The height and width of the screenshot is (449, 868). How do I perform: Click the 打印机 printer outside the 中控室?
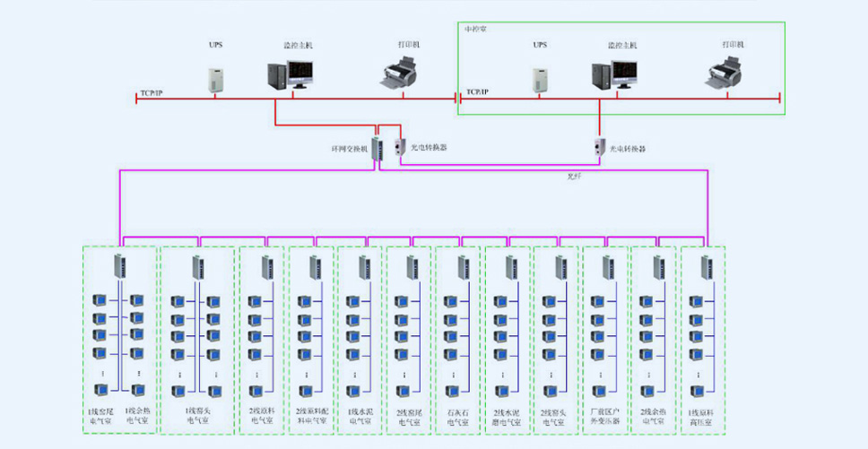(399, 73)
